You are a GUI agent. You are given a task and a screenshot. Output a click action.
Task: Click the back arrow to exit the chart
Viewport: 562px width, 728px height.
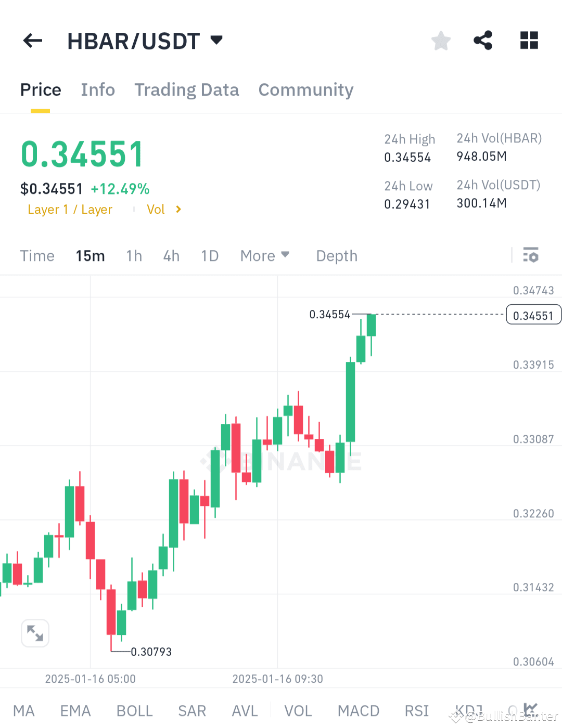click(x=32, y=41)
